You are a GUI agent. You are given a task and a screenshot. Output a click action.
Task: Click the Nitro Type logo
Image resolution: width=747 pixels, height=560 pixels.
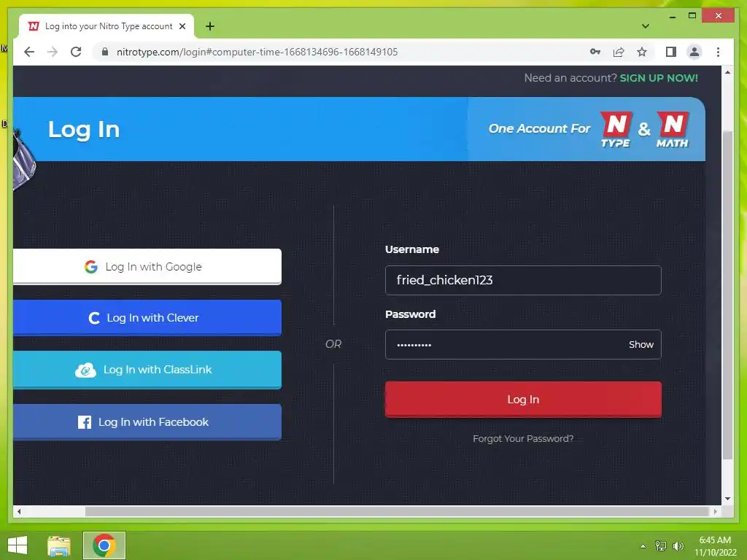point(616,130)
